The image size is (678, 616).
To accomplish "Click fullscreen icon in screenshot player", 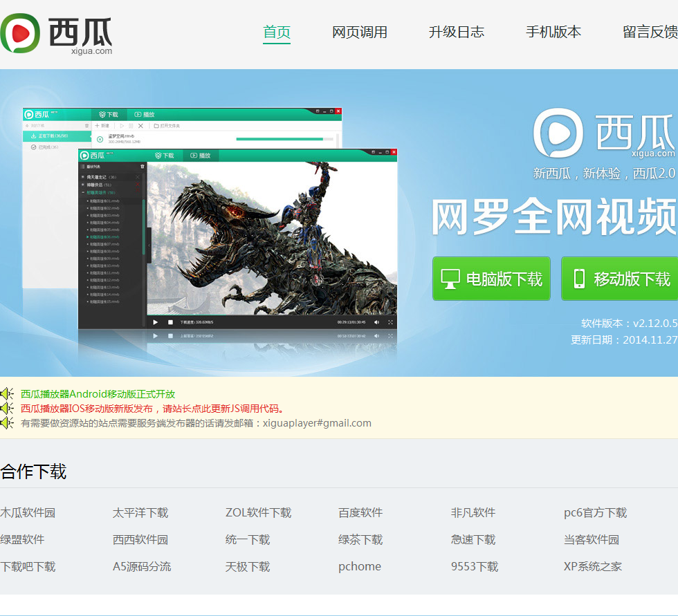I will [390, 322].
